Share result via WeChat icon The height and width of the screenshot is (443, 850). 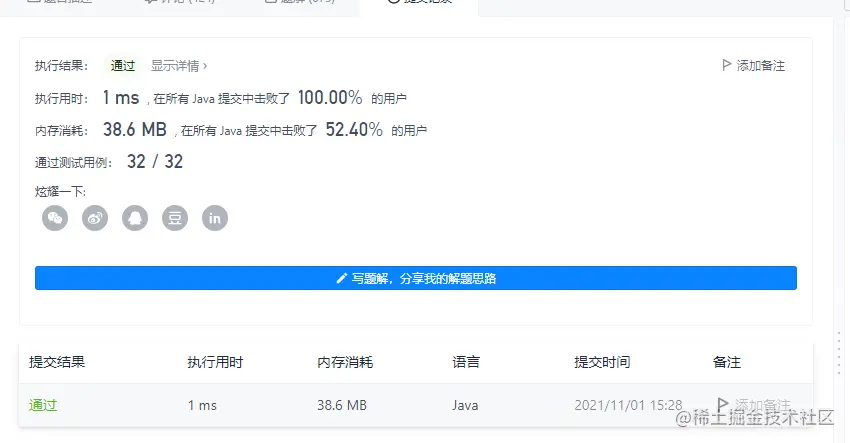click(55, 218)
